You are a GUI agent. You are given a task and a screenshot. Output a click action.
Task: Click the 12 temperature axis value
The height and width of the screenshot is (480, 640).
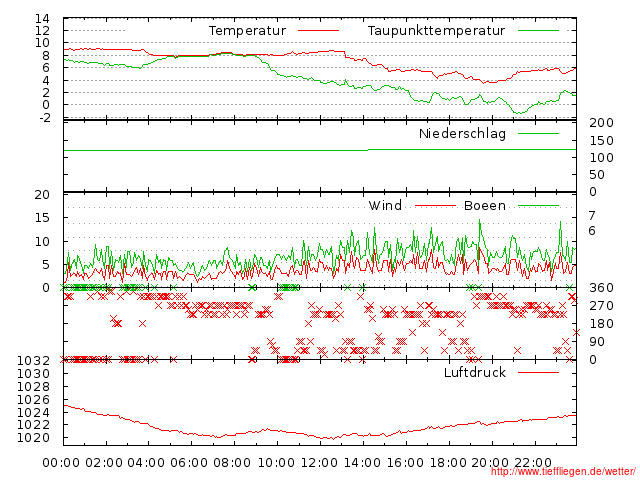pos(42,31)
